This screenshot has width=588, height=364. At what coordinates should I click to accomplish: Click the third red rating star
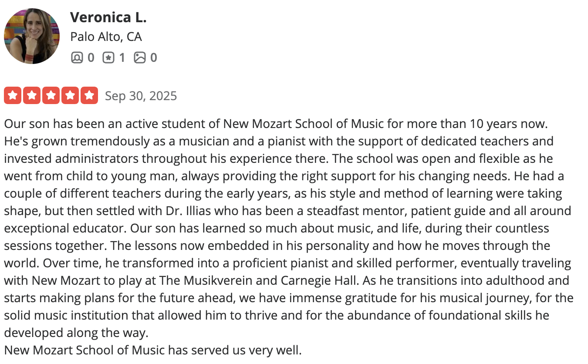tap(51, 95)
